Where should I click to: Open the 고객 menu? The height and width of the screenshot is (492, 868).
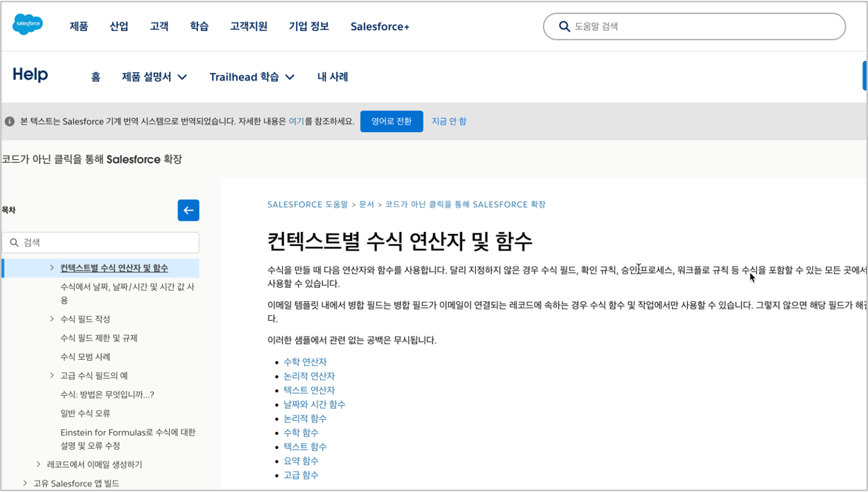pos(159,26)
